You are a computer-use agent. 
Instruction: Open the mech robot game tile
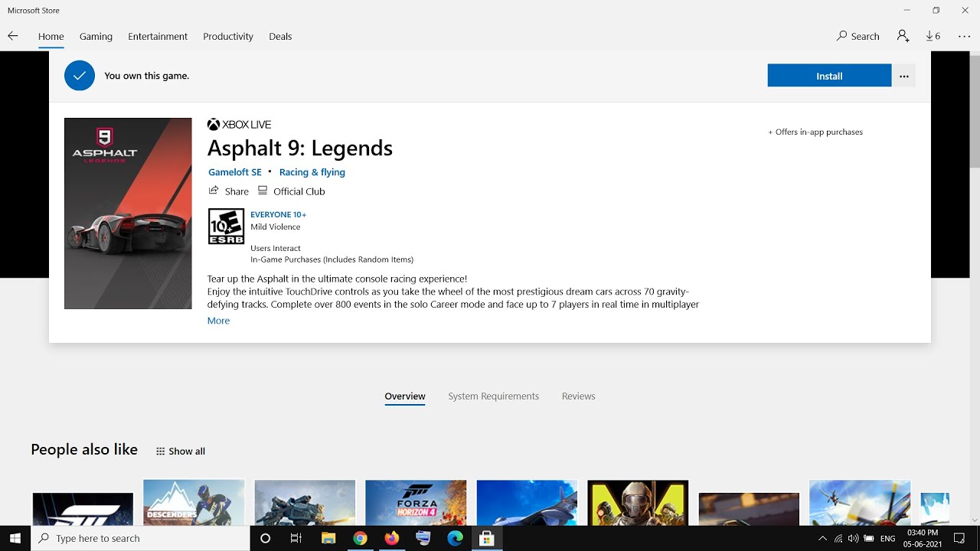click(305, 503)
